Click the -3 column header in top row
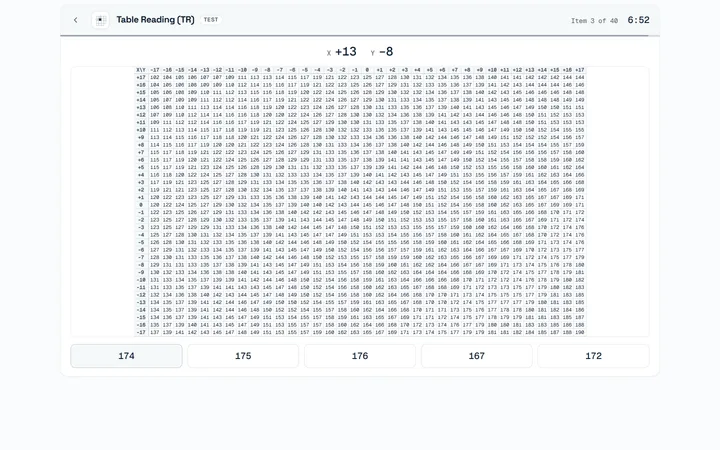 point(330,70)
